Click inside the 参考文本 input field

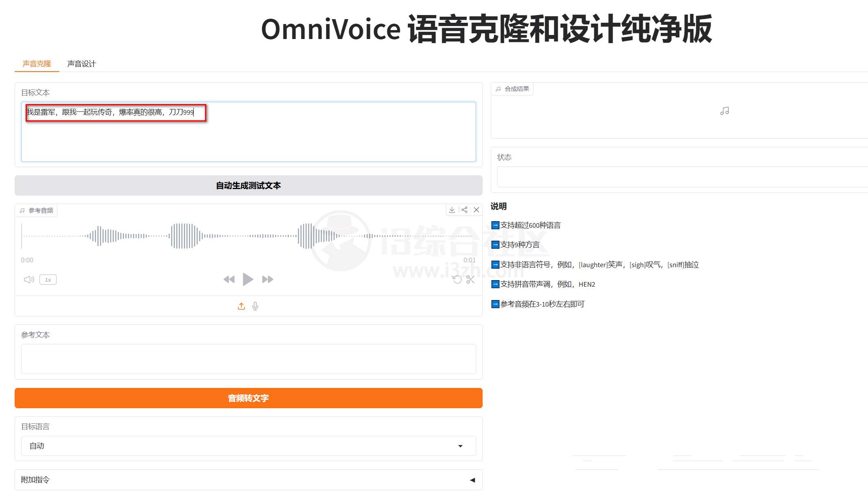tap(248, 359)
